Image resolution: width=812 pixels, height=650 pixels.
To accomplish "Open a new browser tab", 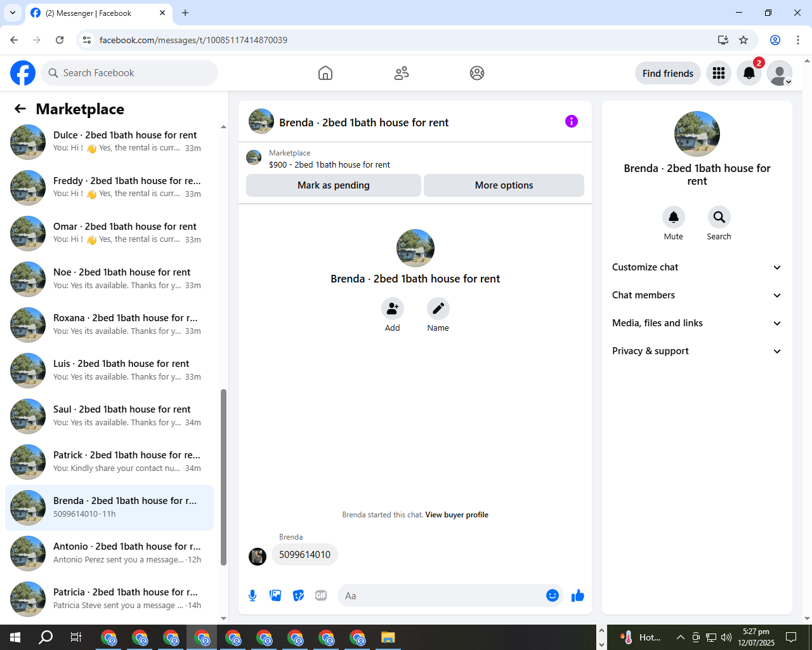I will point(185,13).
